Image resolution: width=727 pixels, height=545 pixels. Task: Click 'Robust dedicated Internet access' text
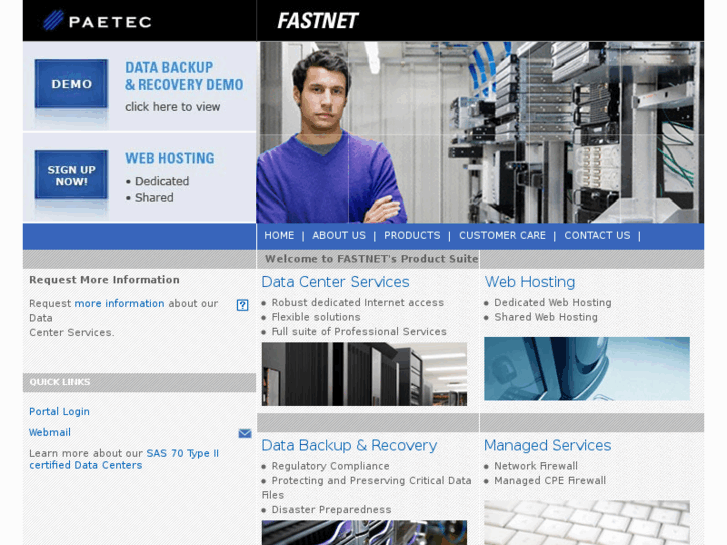click(x=357, y=302)
